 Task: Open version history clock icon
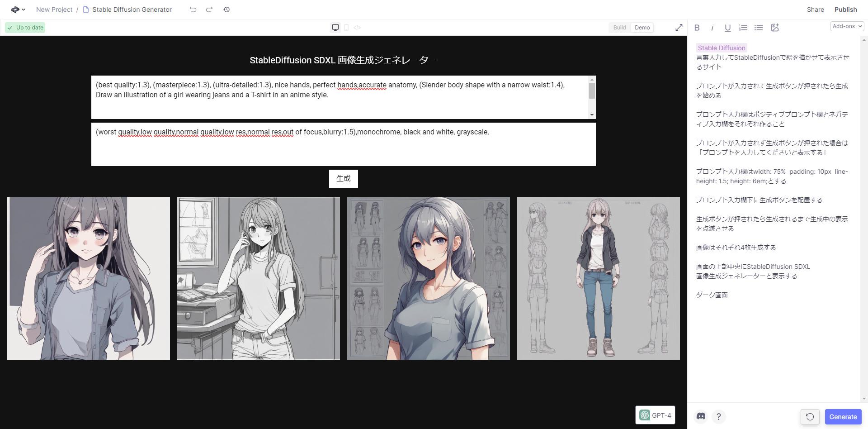click(x=226, y=10)
